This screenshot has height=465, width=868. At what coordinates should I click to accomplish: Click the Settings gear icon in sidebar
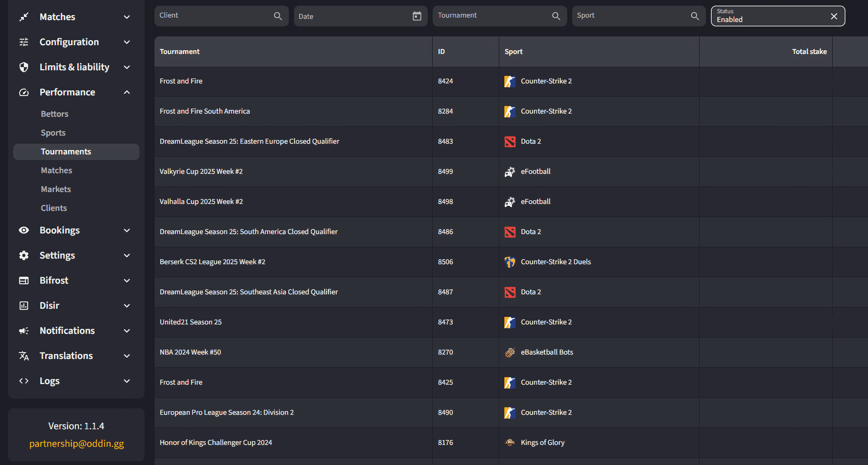pyautogui.click(x=24, y=256)
